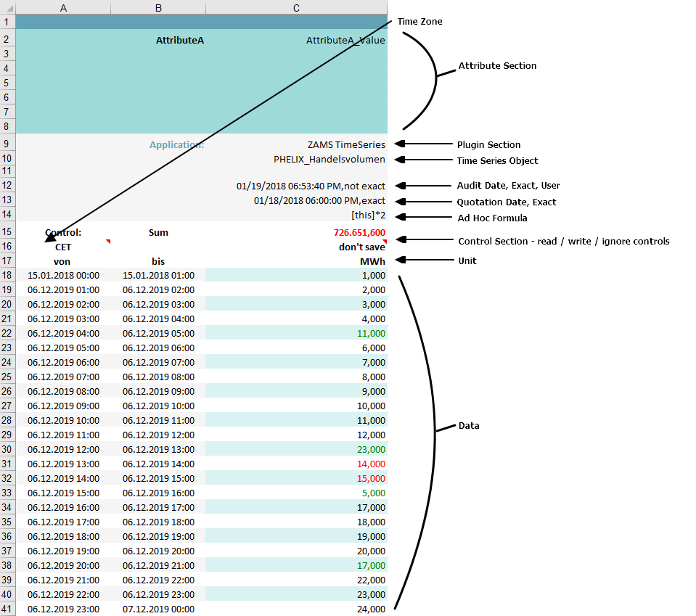Screen dimensions: 696x616
Task: Select column A header
Action: 63,7
